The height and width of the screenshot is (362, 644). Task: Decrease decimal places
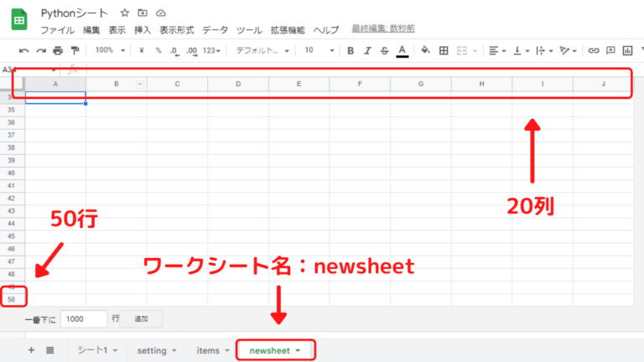[174, 51]
